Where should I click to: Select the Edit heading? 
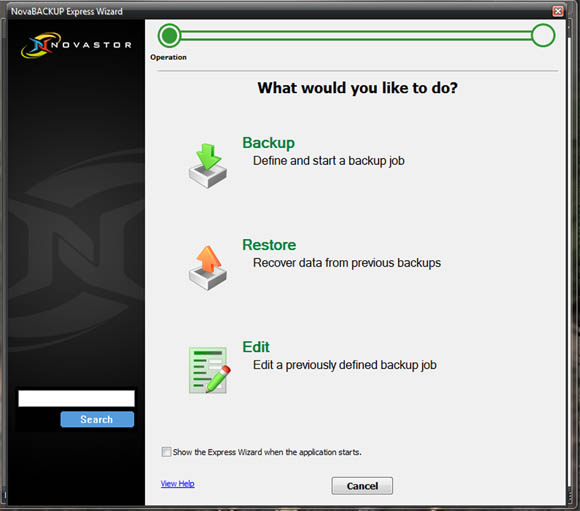(256, 347)
